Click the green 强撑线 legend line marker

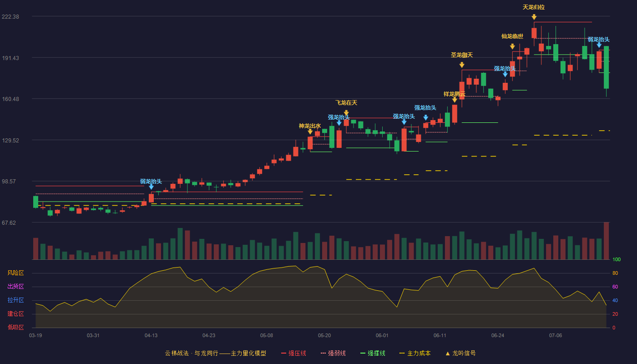pos(363,353)
